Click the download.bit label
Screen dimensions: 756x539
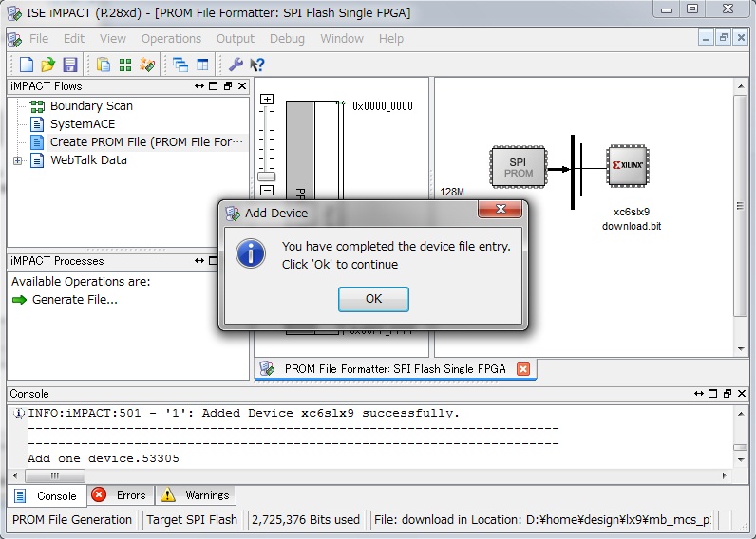632,227
